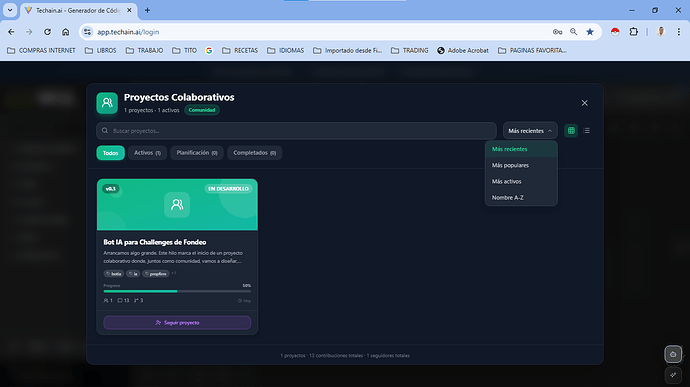Click the footer project totals text

(345, 355)
